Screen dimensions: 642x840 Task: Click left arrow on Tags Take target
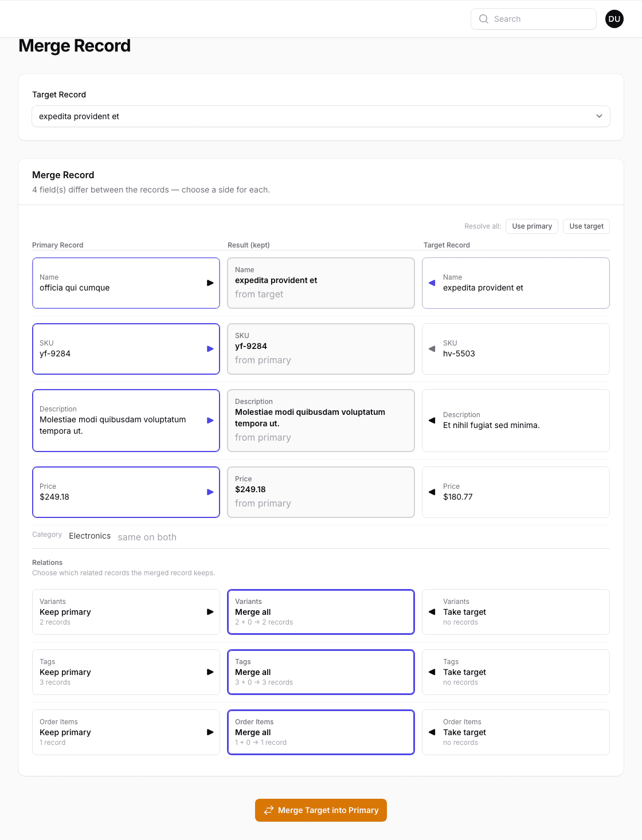point(432,672)
